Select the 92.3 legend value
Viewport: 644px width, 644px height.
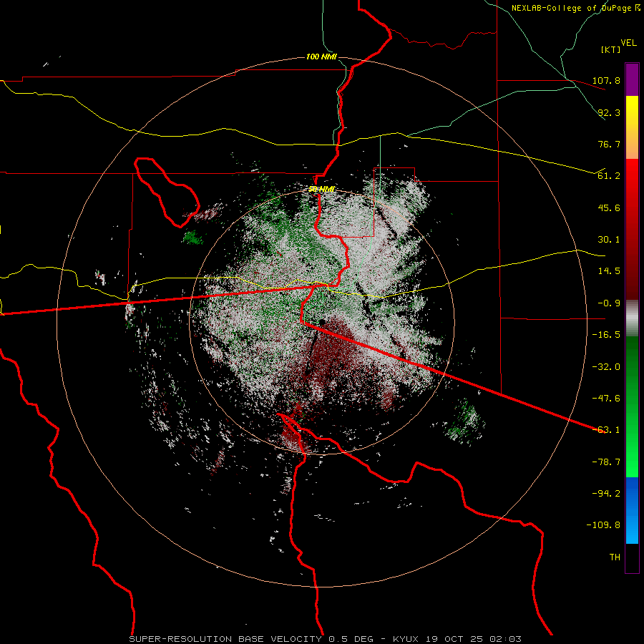tap(609, 112)
